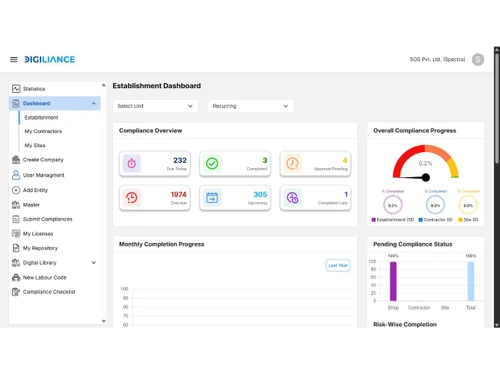Click the Establishment Dashboard heading

pos(157,86)
